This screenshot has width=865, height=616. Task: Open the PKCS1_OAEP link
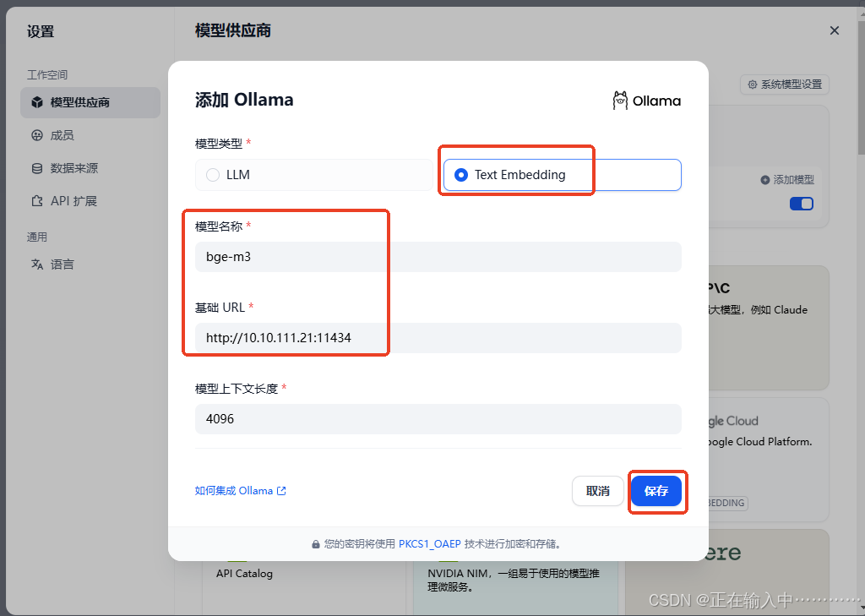430,543
